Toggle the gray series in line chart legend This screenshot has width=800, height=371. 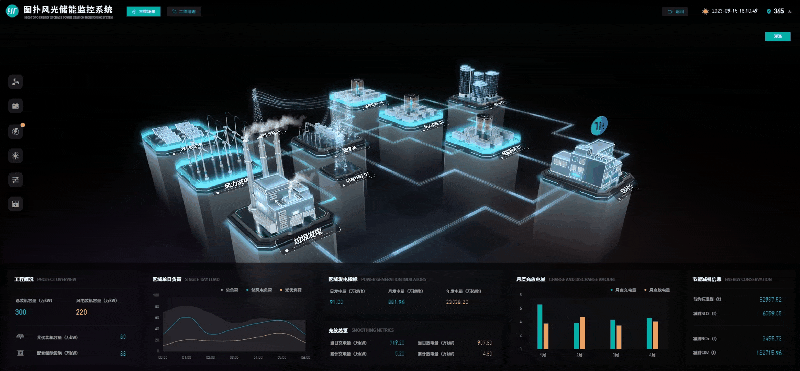point(230,290)
